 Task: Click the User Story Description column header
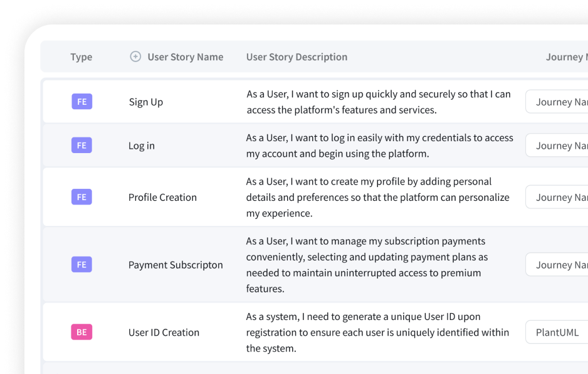coord(297,56)
